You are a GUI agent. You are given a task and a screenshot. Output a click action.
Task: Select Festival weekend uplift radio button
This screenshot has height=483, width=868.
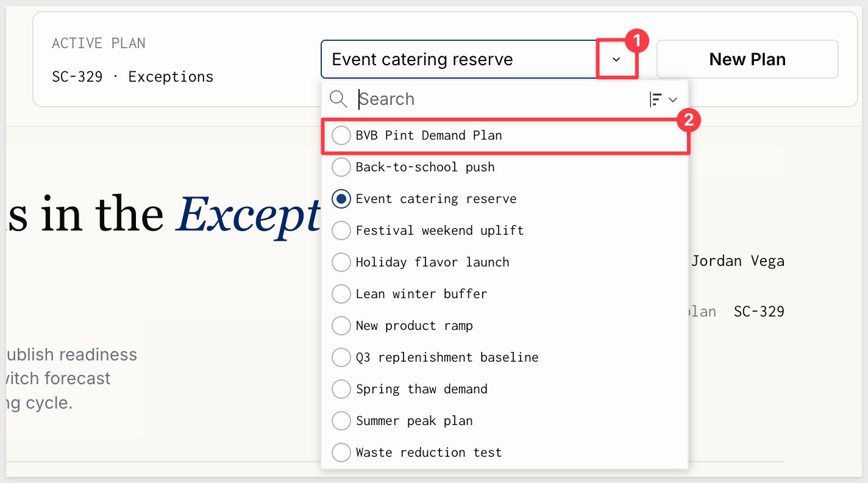coord(341,231)
